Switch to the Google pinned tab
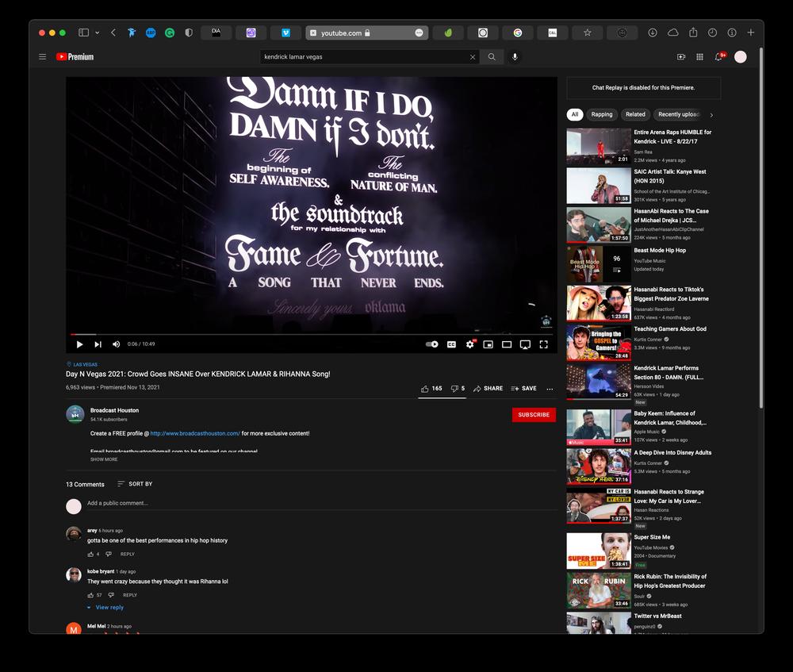 [x=517, y=33]
